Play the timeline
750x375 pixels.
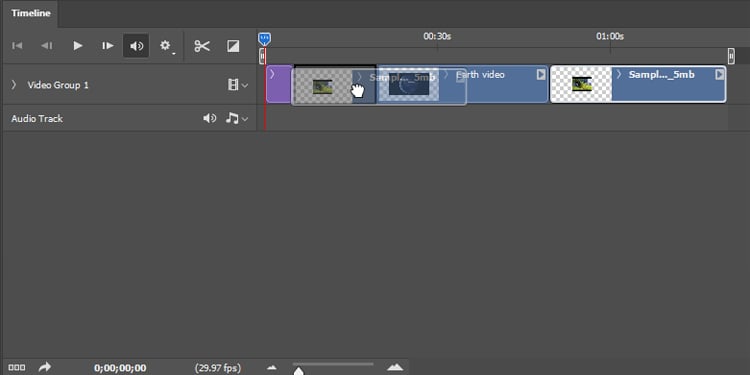77,46
